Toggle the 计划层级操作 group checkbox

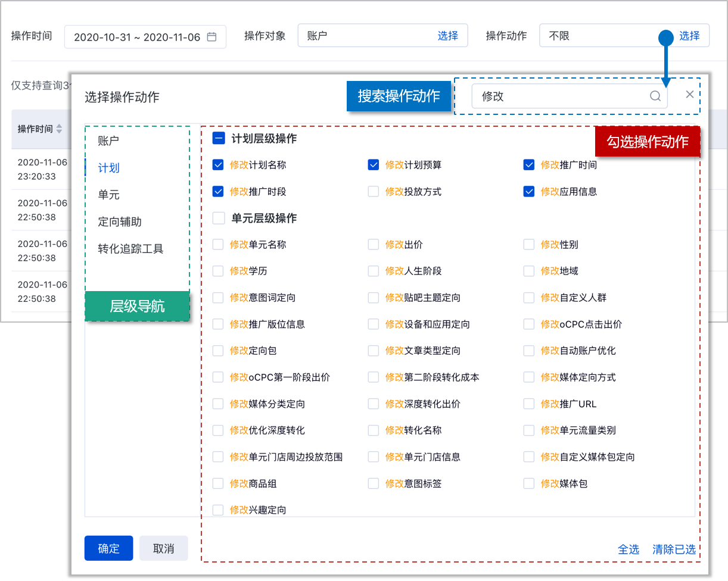coord(219,139)
